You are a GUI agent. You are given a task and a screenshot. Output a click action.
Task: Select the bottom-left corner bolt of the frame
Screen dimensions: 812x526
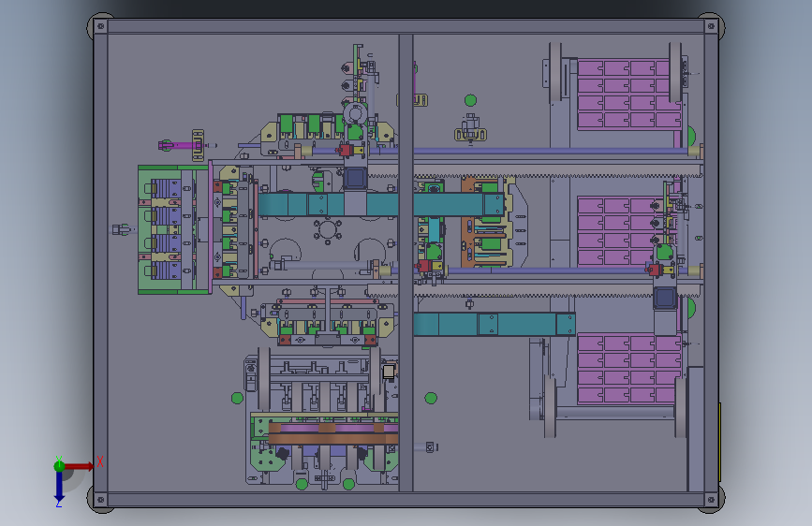click(x=100, y=500)
